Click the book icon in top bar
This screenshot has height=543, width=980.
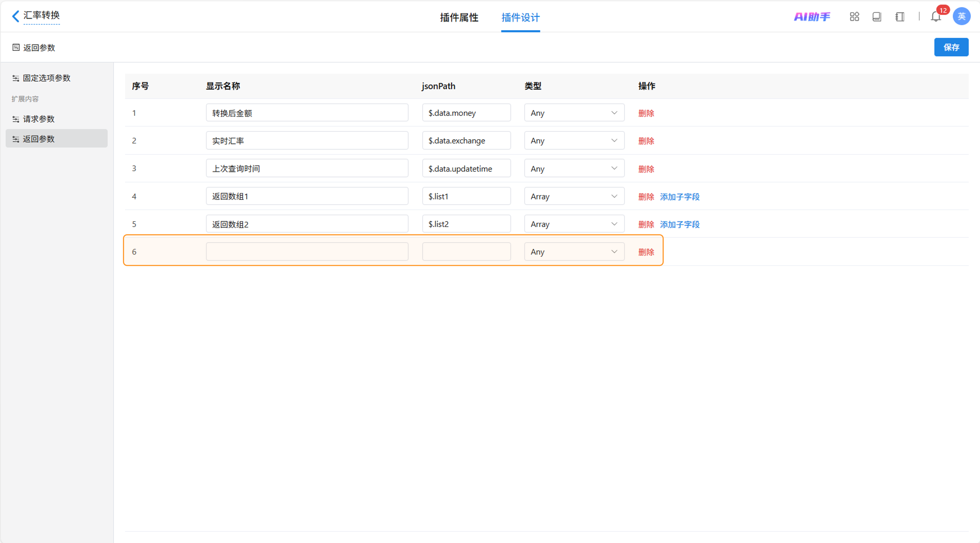pos(876,17)
